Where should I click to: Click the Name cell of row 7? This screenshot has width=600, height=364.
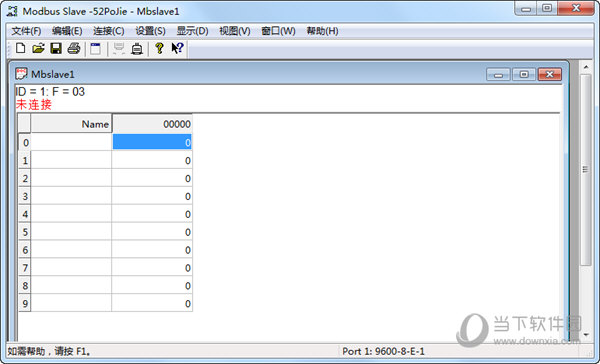tap(71, 268)
